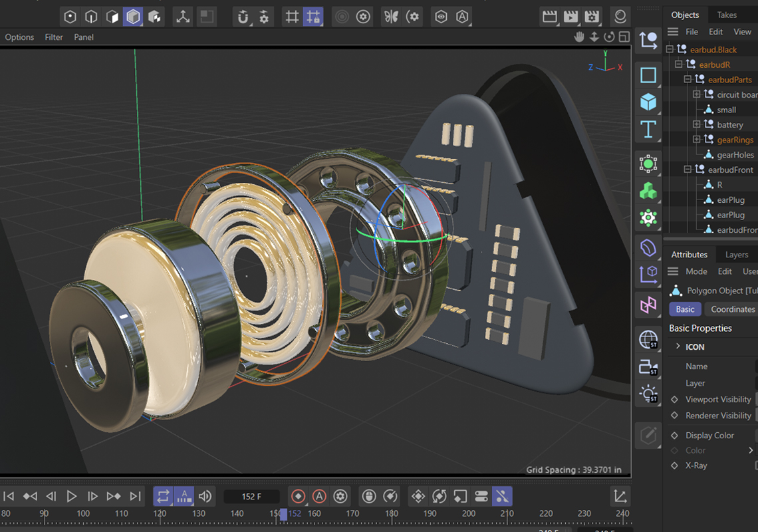
Task: Render to the Picture Viewer
Action: tap(570, 16)
